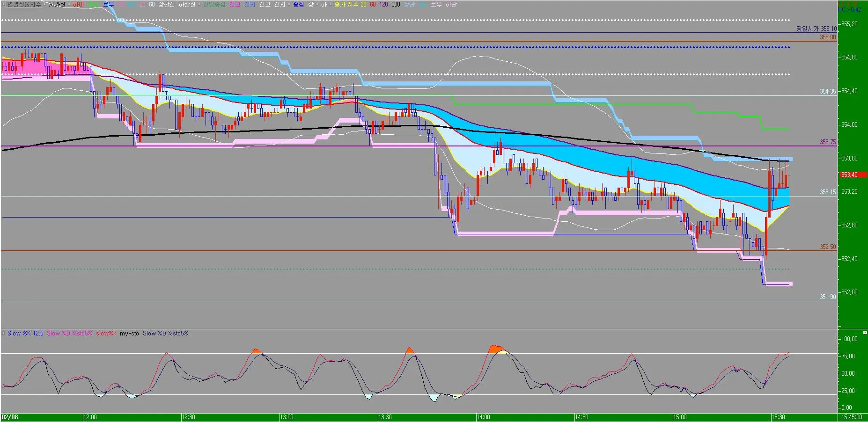Click the 상한선 legend label
Screen dimensions: 868x422
click(x=167, y=4)
